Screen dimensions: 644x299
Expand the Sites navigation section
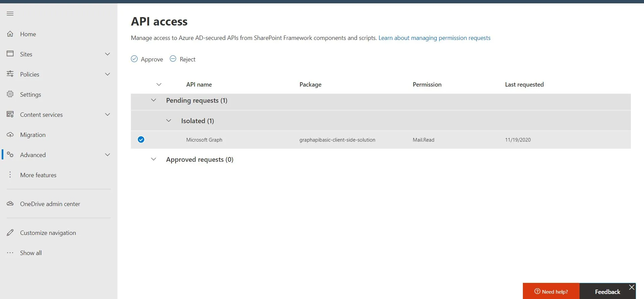click(107, 54)
